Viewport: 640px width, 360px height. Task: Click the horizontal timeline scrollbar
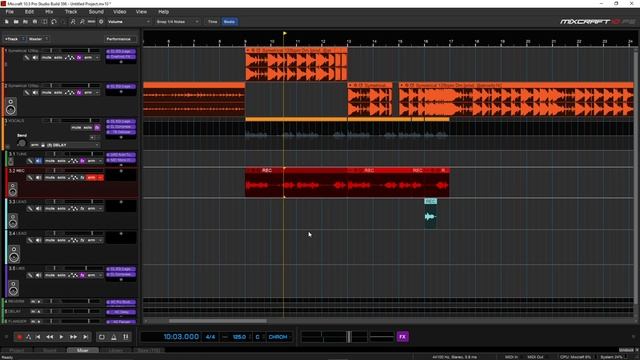click(218, 321)
